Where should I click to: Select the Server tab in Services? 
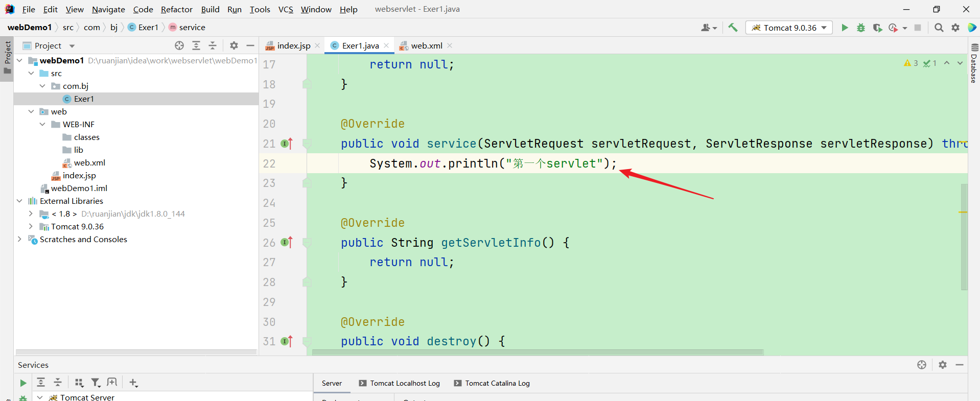click(332, 383)
